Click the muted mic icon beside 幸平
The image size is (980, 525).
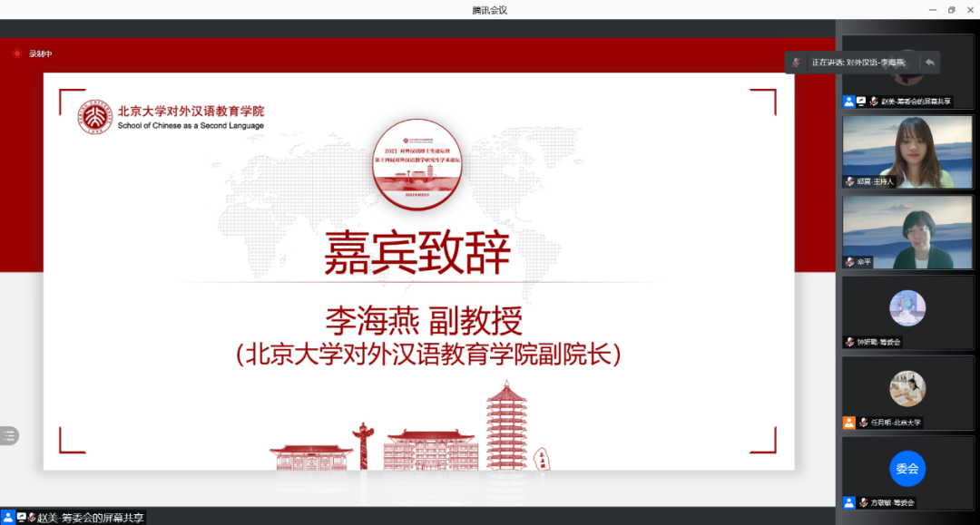pyautogui.click(x=850, y=262)
